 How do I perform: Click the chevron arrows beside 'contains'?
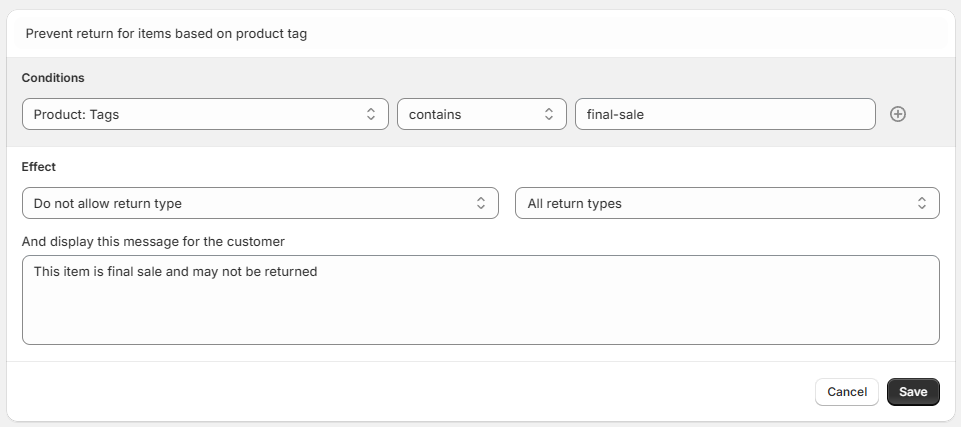548,114
